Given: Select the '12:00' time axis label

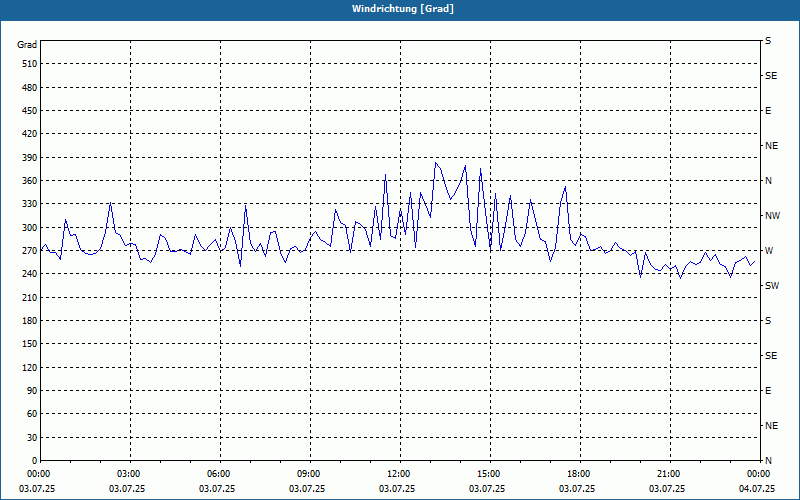Looking at the screenshot, I should pyautogui.click(x=397, y=474).
